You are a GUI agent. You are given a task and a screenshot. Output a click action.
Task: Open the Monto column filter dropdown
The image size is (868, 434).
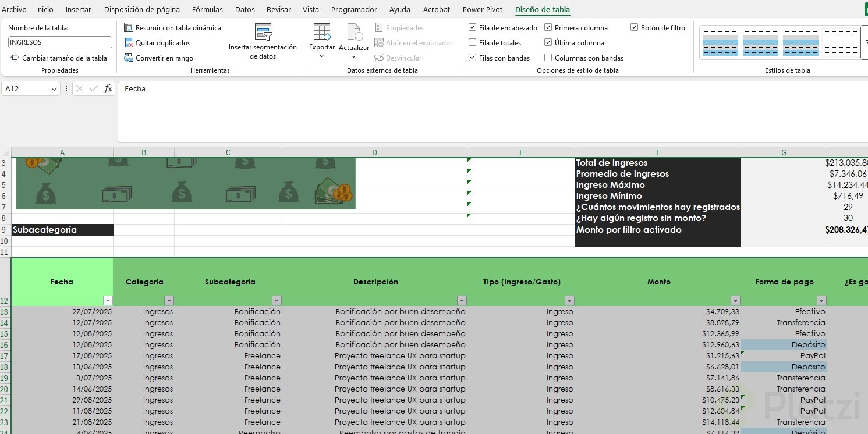coord(735,301)
